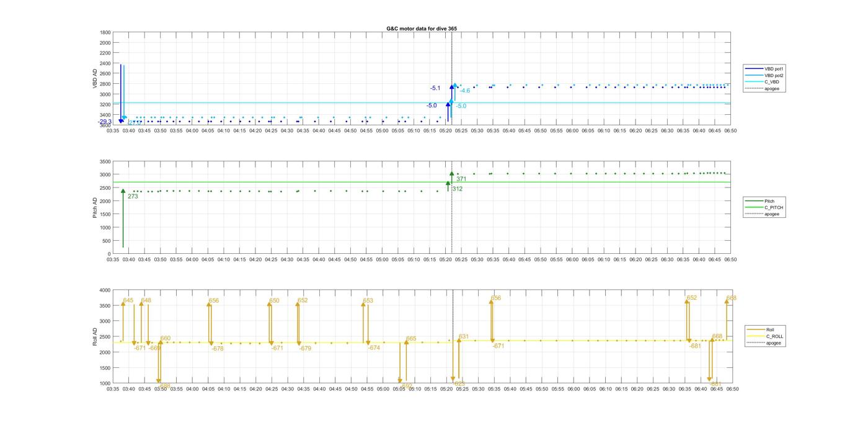868x430 pixels.
Task: Click the "656" roll label near 04:05
Action: [214, 301]
